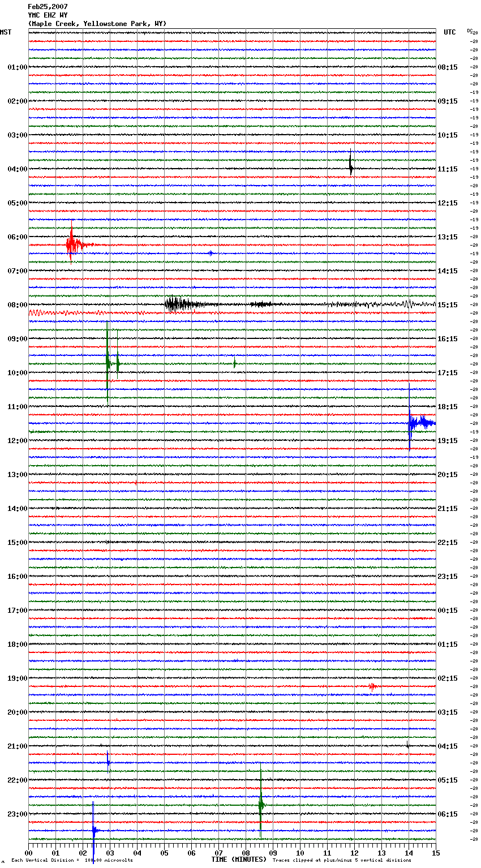Click the 12:00 MST time label
Viewport: 481px width, 868px height.
(x=17, y=441)
